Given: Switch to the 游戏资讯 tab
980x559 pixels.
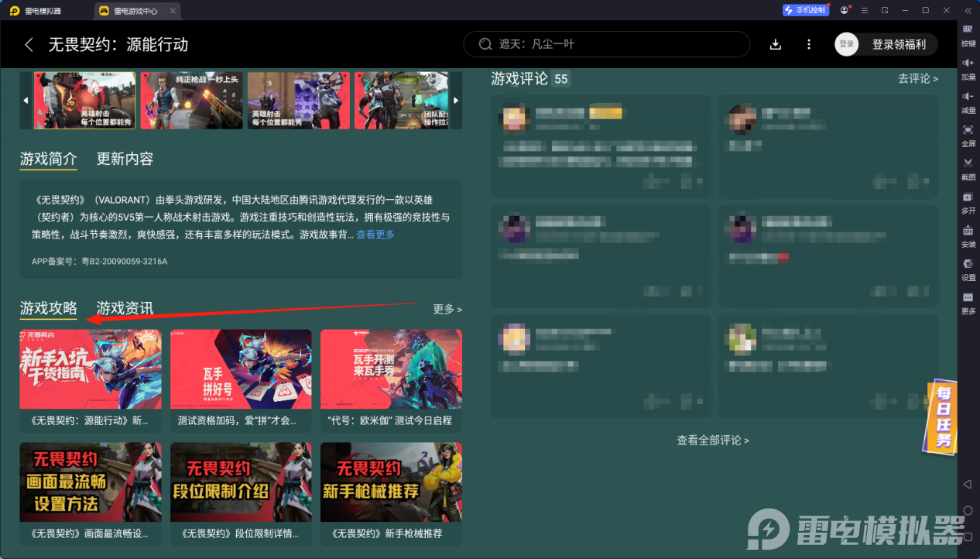Looking at the screenshot, I should coord(125,308).
